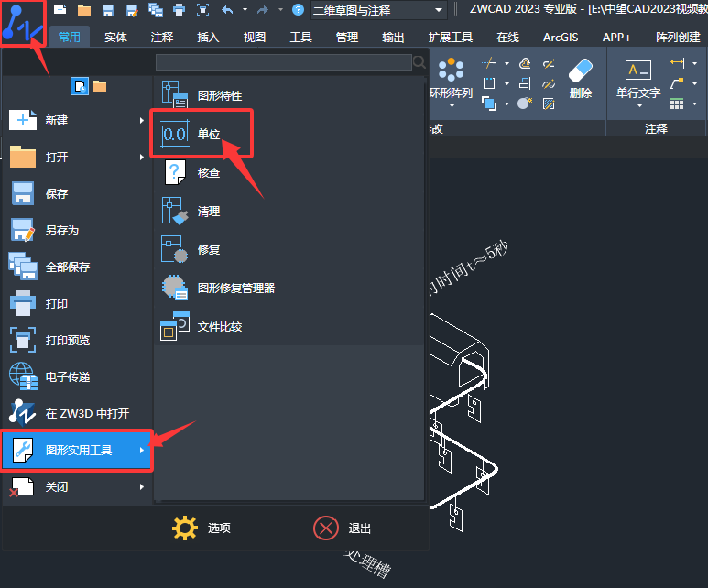Switch to the 视图 ribbon tab
The width and height of the screenshot is (708, 588).
pyautogui.click(x=255, y=37)
